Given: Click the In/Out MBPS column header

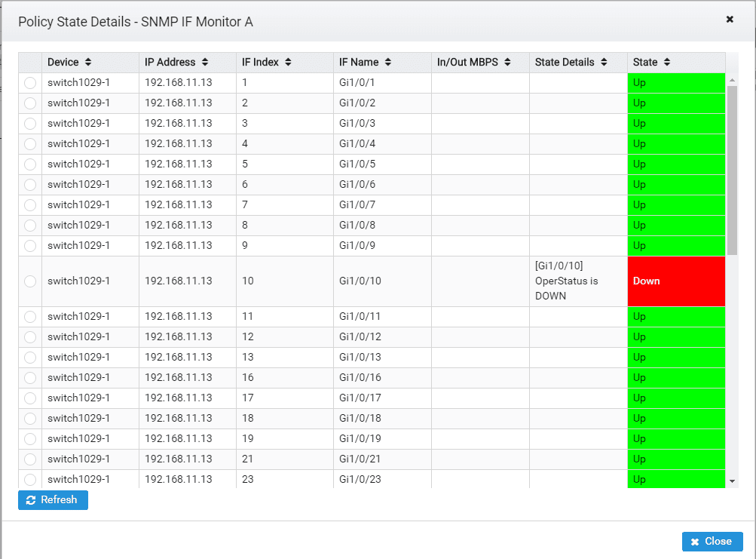Looking at the screenshot, I should point(481,63).
